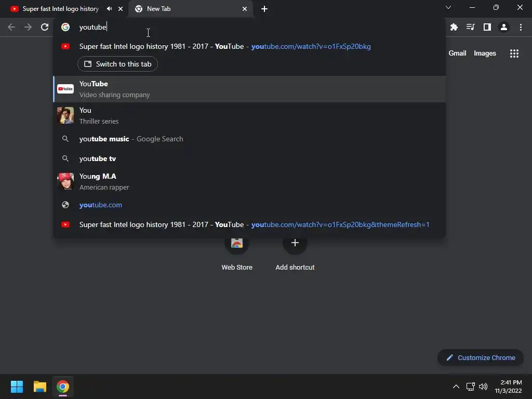
Task: Switch to Super fast Intel logo history tab
Action: (61, 9)
